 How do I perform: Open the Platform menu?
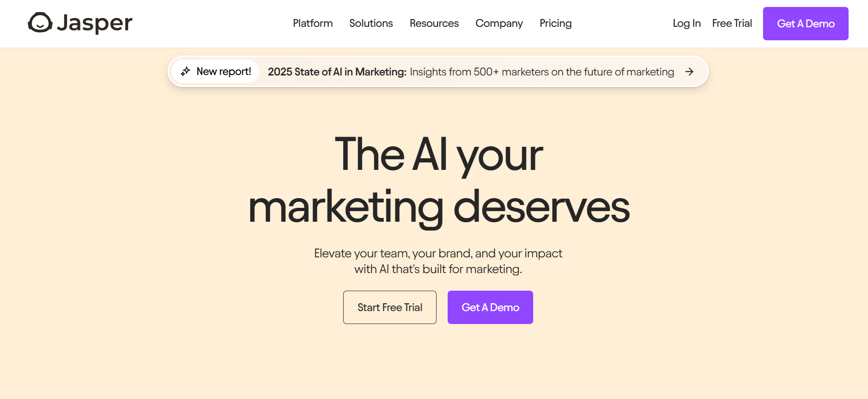point(313,23)
